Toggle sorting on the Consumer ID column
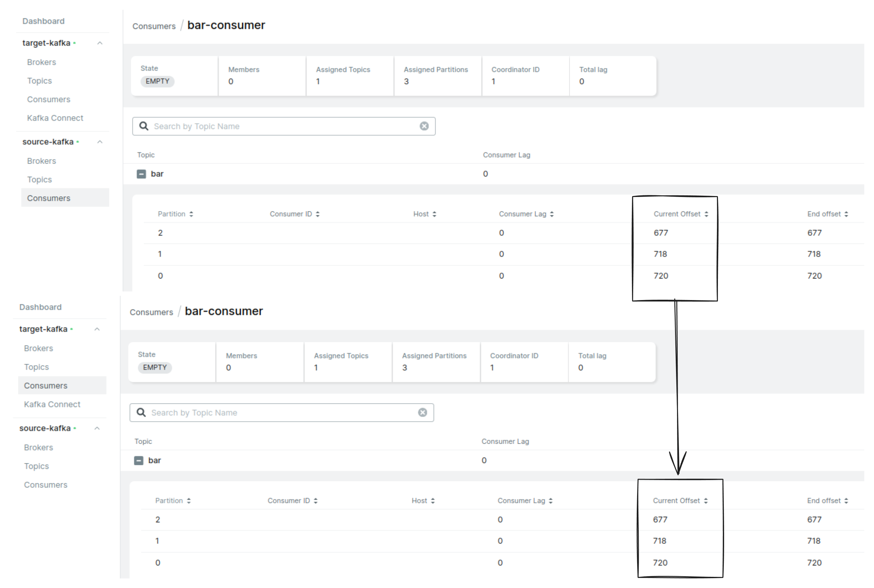Screen dimensions: 874x588 [318, 214]
